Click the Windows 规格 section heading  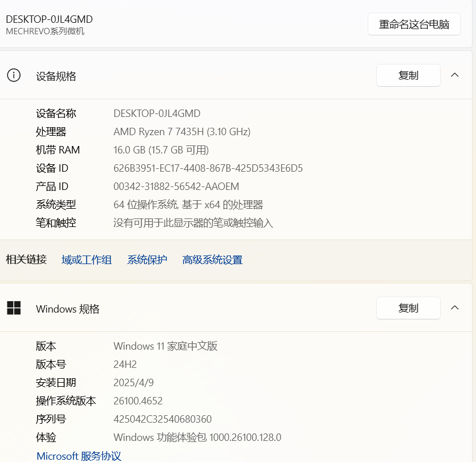(x=68, y=309)
